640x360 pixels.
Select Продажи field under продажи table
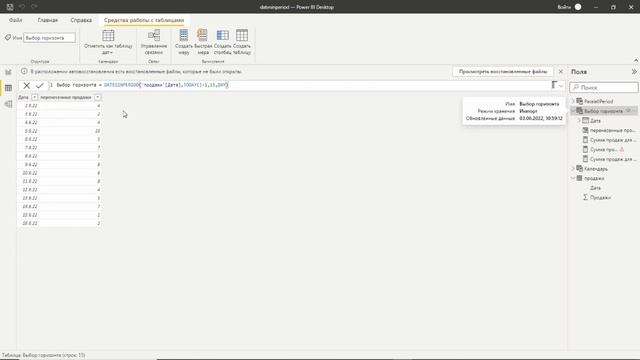[x=600, y=197]
